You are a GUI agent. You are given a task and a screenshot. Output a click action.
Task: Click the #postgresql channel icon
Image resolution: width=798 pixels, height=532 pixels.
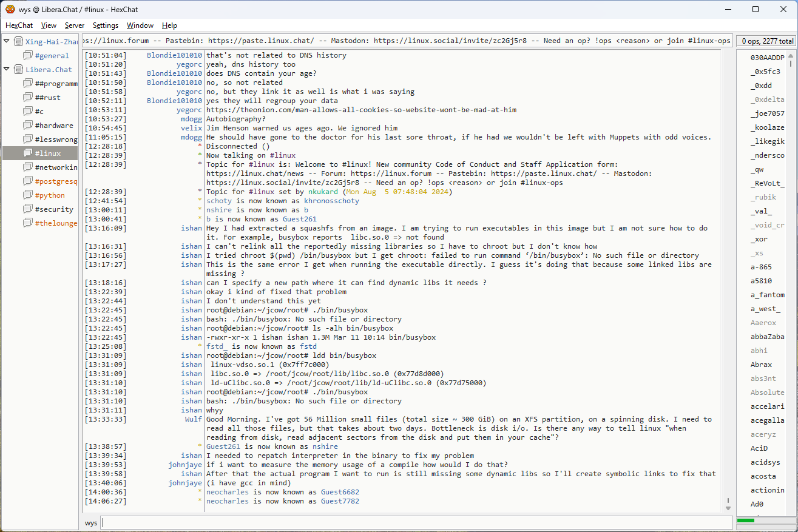28,181
